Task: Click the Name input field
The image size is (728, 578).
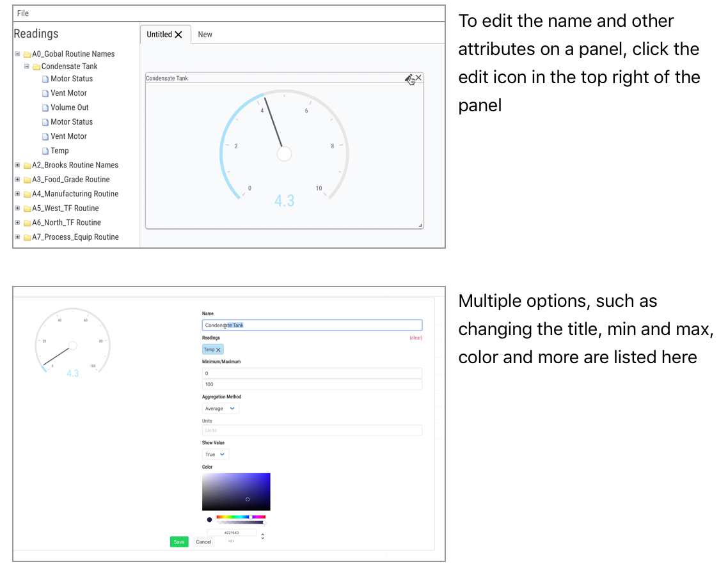Action: [x=312, y=325]
